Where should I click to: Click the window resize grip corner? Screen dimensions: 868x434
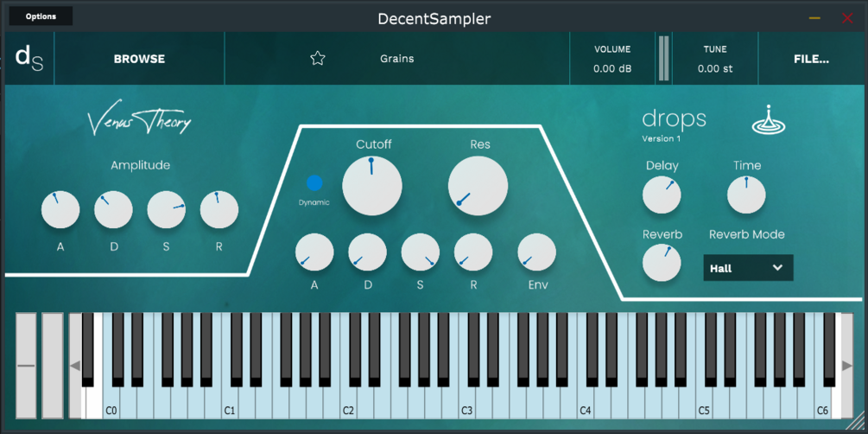(857, 423)
